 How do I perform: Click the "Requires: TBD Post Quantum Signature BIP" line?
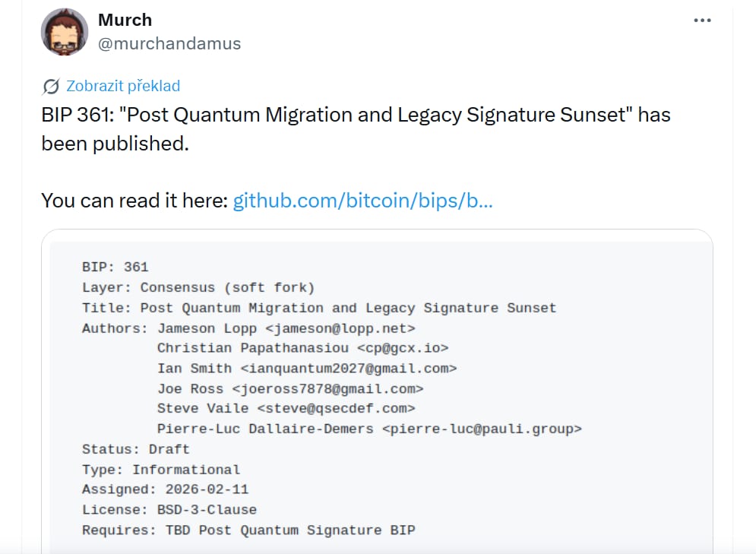coord(248,530)
